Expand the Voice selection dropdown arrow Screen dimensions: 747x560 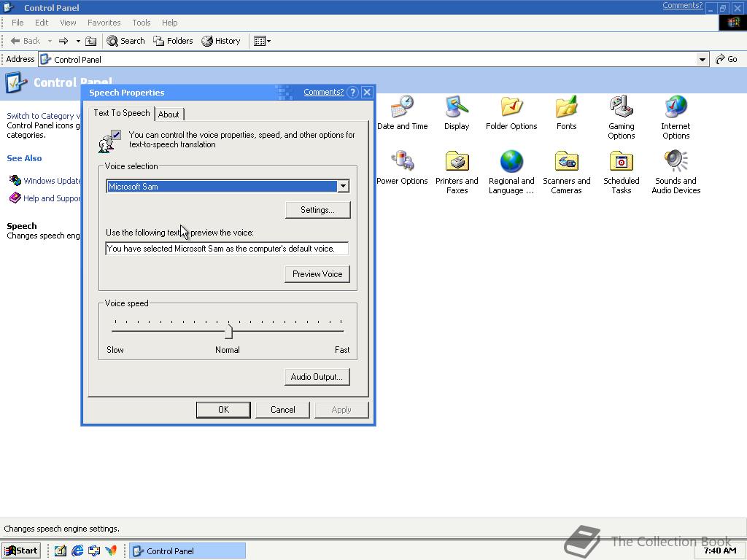(343, 186)
